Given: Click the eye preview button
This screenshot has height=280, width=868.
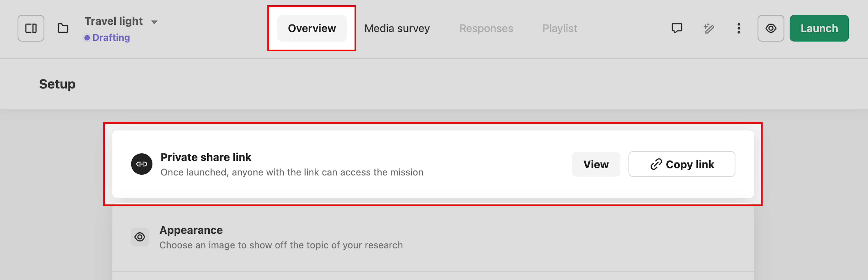Looking at the screenshot, I should pos(771,28).
